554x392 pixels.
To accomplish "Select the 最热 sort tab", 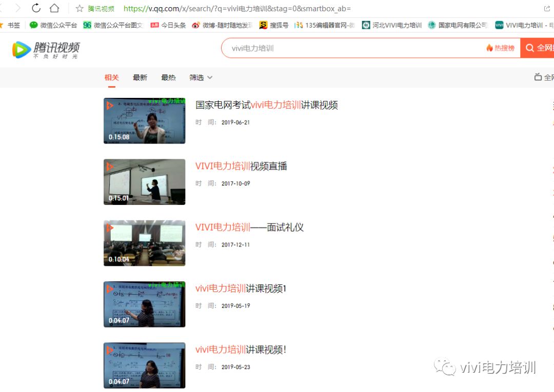I will coord(168,77).
